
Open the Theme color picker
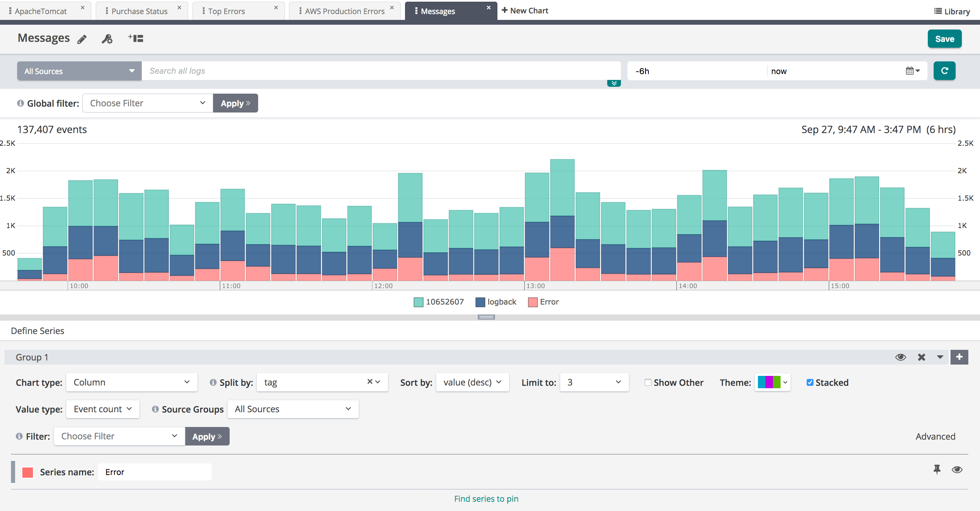click(x=772, y=382)
